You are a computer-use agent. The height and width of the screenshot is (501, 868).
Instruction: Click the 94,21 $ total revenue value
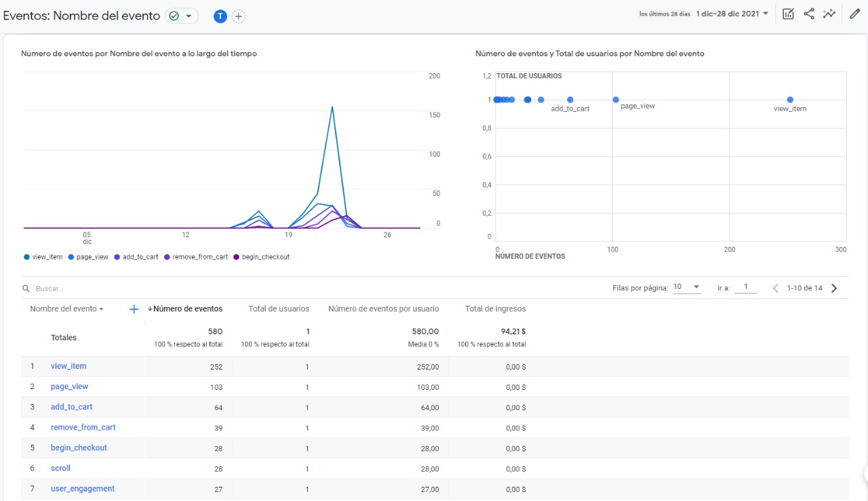pos(513,332)
